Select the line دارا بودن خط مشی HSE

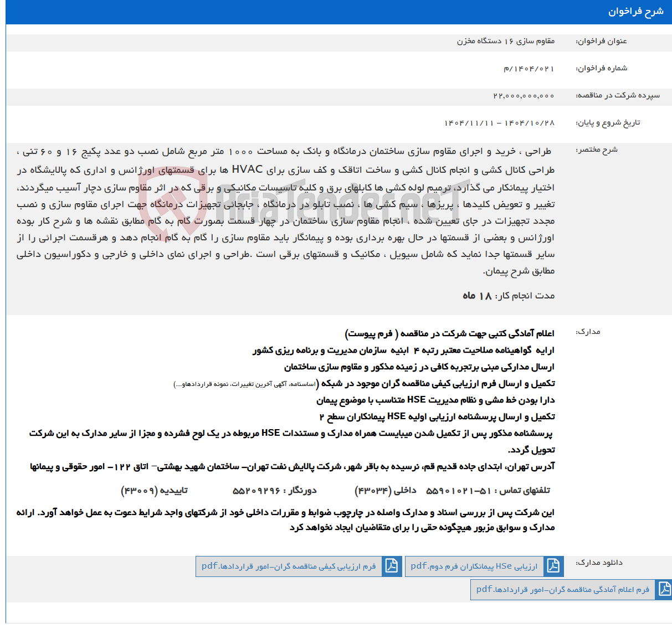pos(435,400)
